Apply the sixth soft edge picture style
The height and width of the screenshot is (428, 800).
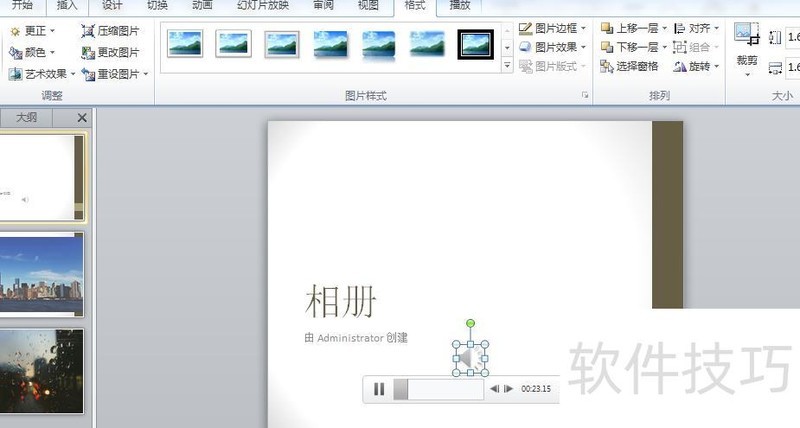(x=428, y=44)
